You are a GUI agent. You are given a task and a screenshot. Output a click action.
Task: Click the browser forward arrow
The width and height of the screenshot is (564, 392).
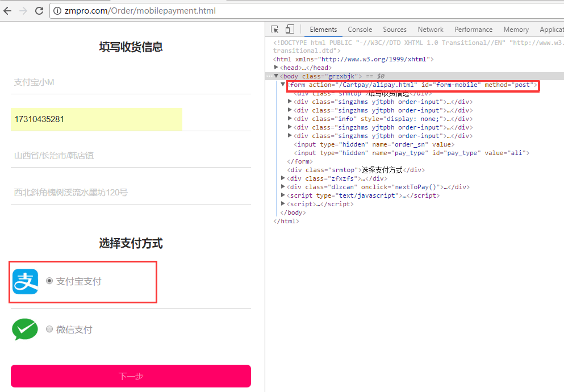[23, 11]
